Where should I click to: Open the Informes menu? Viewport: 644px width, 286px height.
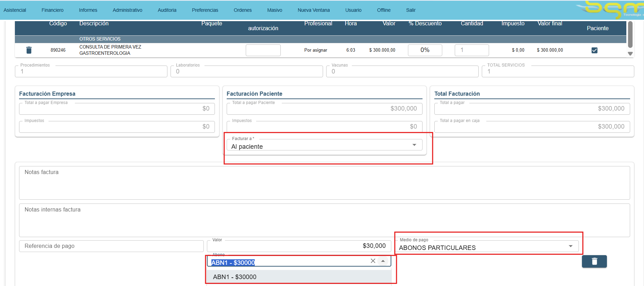coord(88,10)
